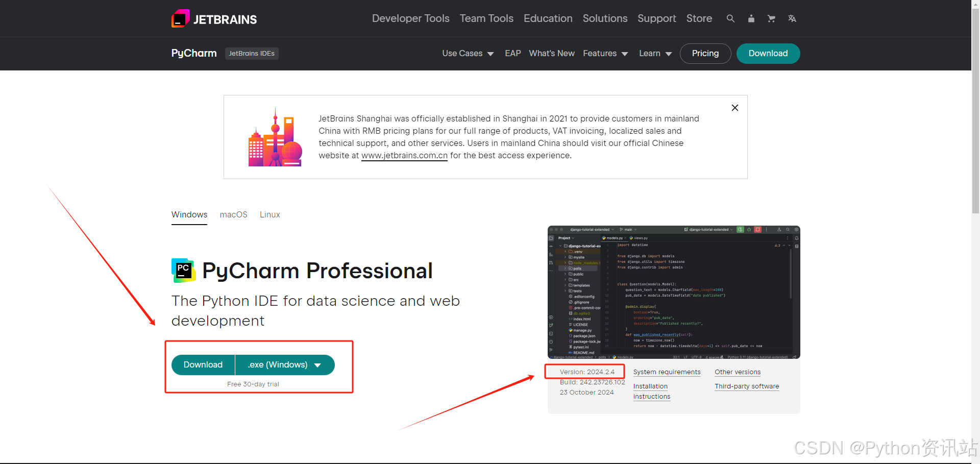980x464 pixels.
Task: Open Team Tools menu
Action: [486, 18]
